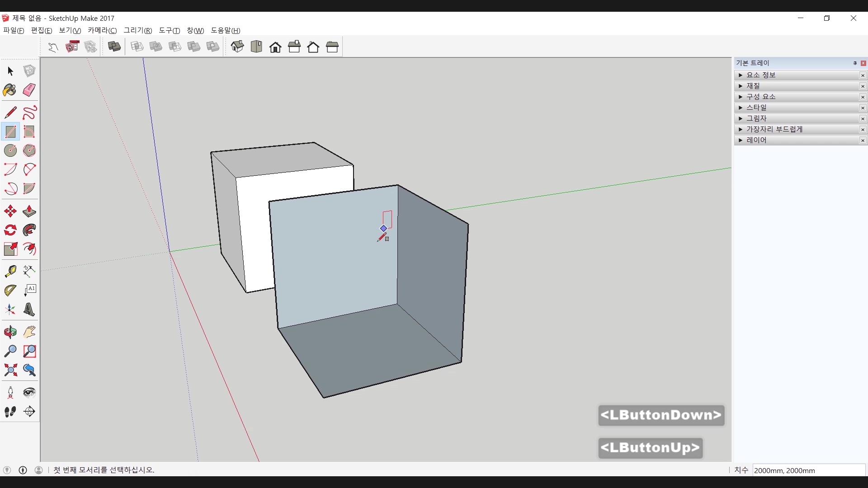The width and height of the screenshot is (868, 488).
Task: Switch to Front view house icon
Action: pyautogui.click(x=275, y=47)
